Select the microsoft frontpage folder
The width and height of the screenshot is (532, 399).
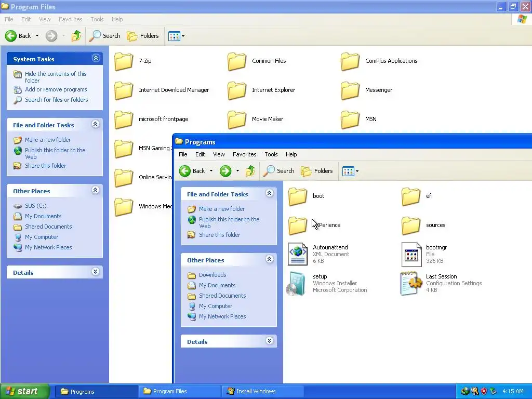[x=151, y=119]
